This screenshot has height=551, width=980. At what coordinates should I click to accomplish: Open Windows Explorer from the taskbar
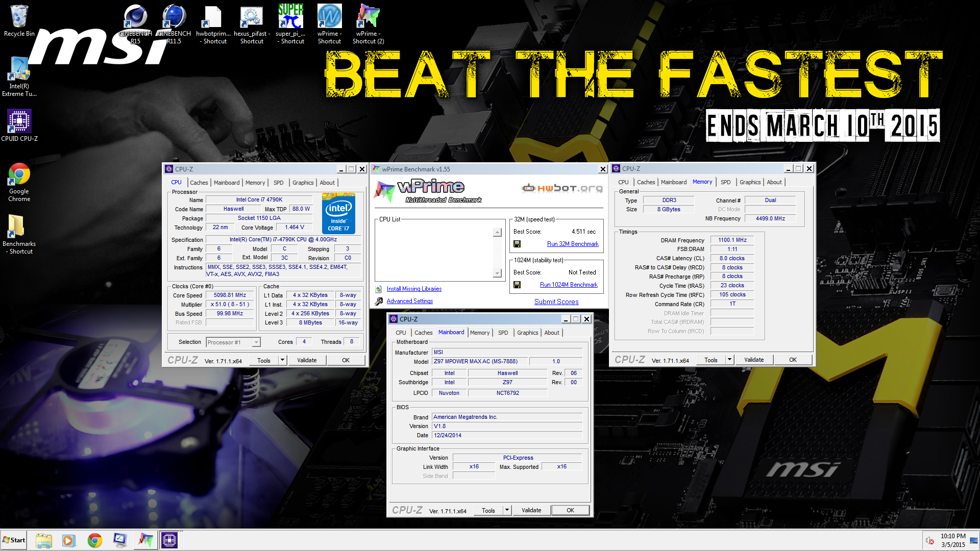coord(43,540)
